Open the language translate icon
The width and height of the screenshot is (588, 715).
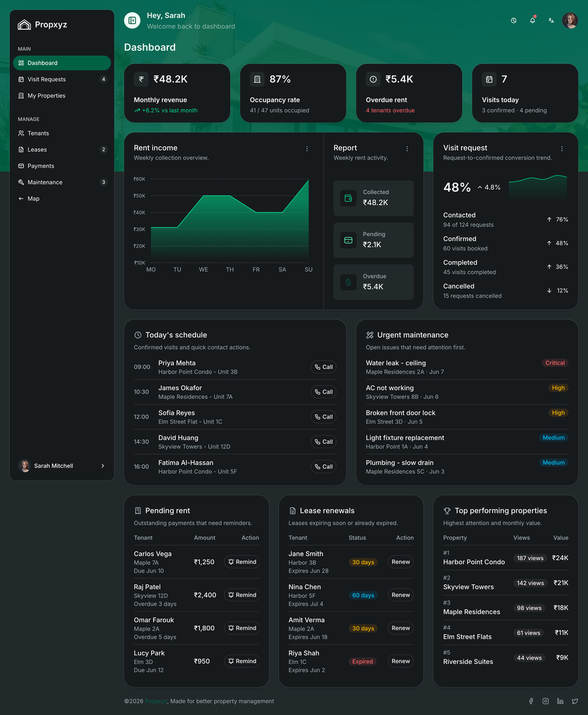[551, 20]
